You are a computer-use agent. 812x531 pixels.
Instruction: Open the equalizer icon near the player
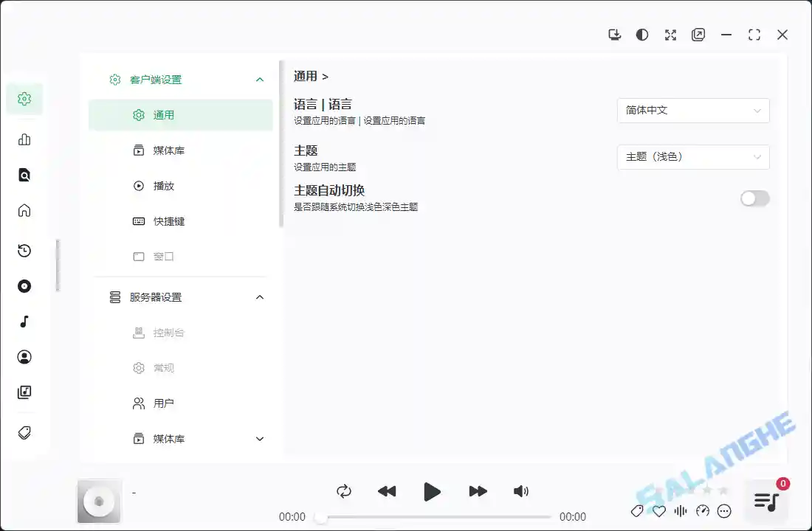681,510
